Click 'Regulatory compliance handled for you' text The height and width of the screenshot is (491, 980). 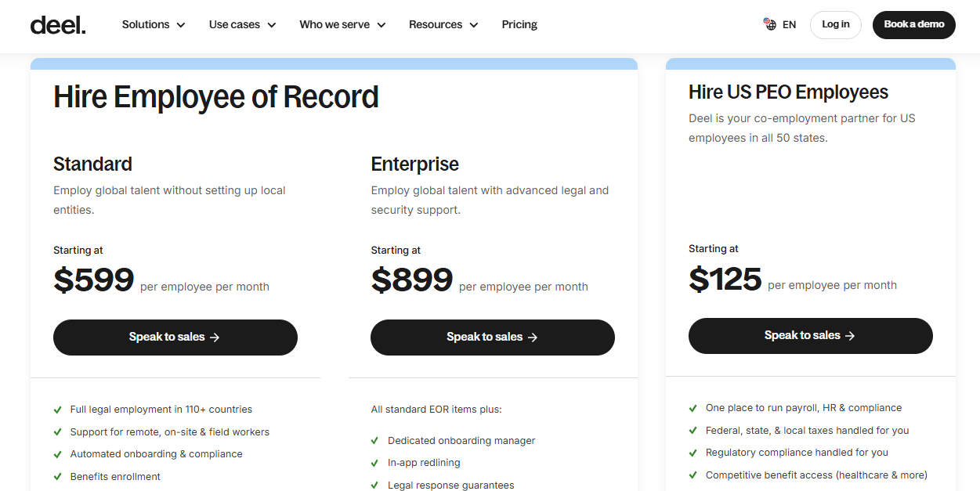click(x=797, y=453)
